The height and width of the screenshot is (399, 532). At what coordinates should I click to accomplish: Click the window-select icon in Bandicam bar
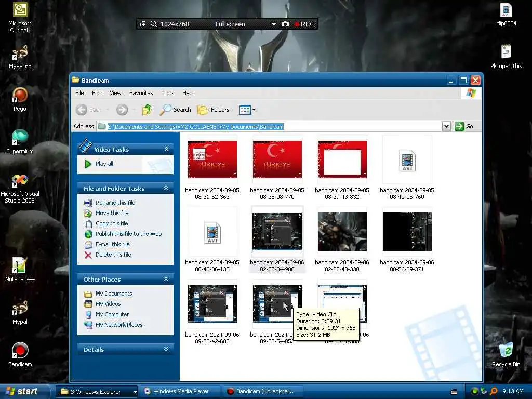click(x=143, y=24)
